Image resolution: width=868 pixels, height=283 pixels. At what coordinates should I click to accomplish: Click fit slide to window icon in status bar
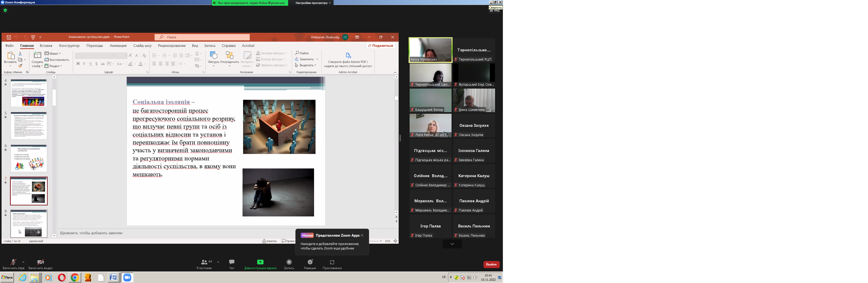click(395, 241)
